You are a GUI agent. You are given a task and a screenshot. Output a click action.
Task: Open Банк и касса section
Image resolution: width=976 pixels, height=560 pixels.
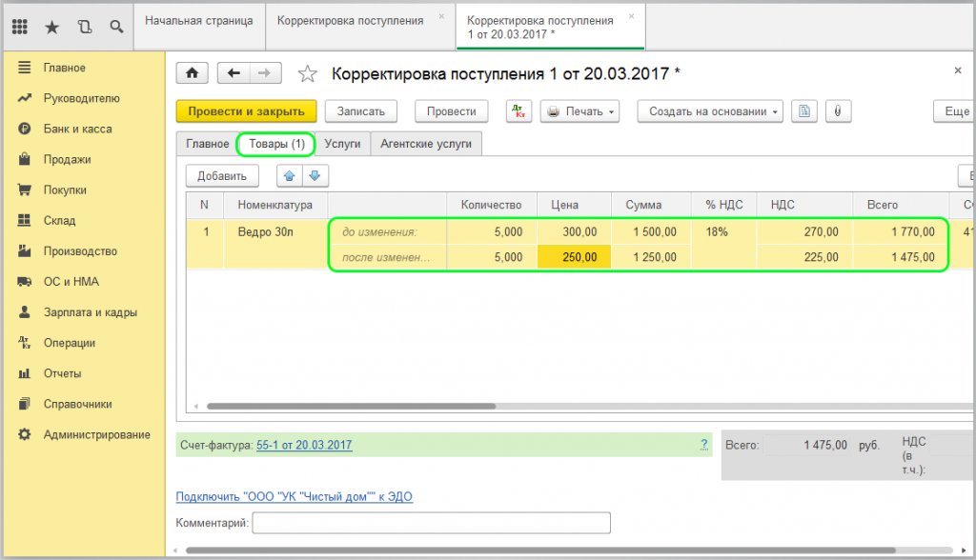[77, 129]
